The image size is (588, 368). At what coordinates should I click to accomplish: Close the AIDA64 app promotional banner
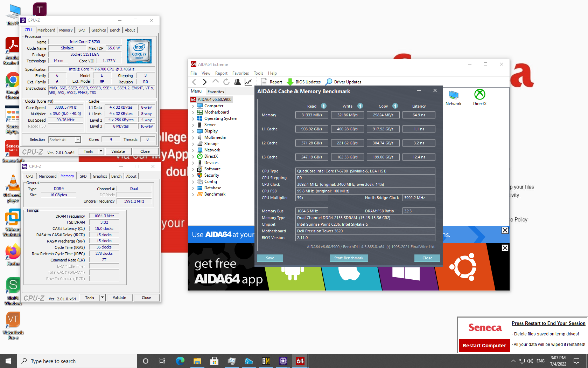pyautogui.click(x=505, y=248)
